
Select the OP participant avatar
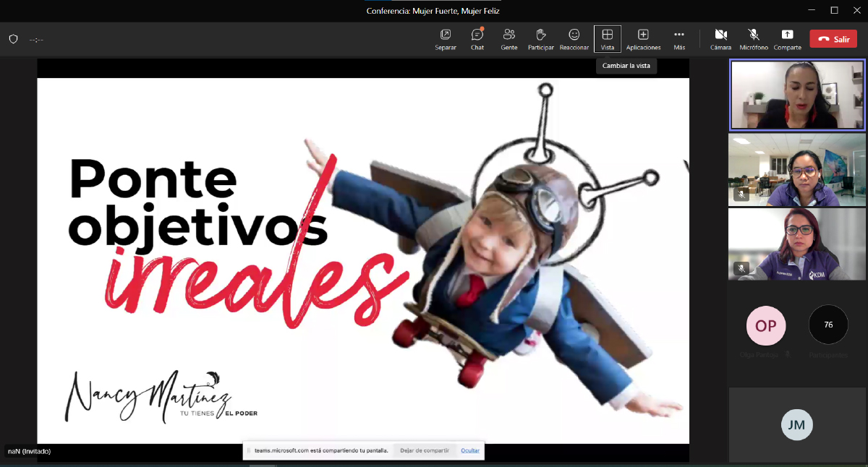(766, 325)
